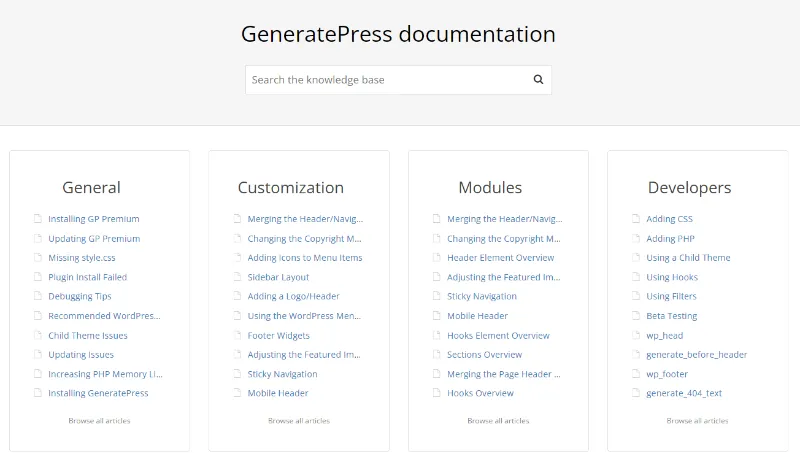Open Sticky Navigation under Customization
Viewport: 800px width, 462px height.
tap(283, 374)
